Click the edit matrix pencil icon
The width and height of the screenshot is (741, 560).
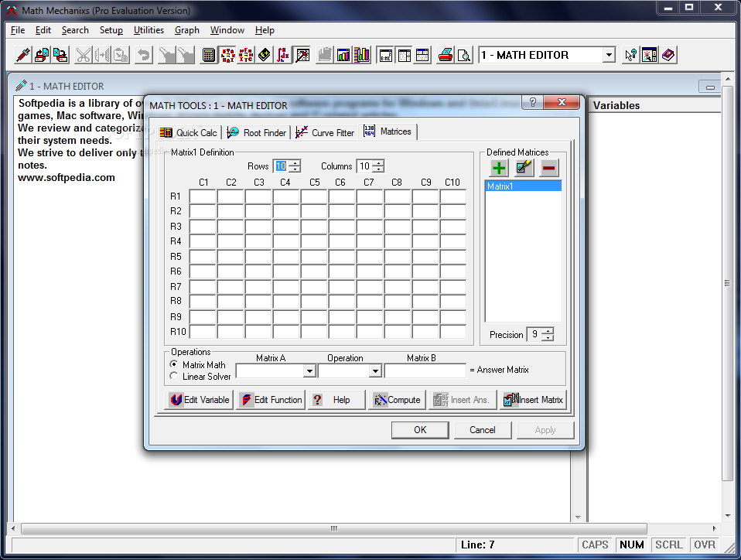coord(524,168)
